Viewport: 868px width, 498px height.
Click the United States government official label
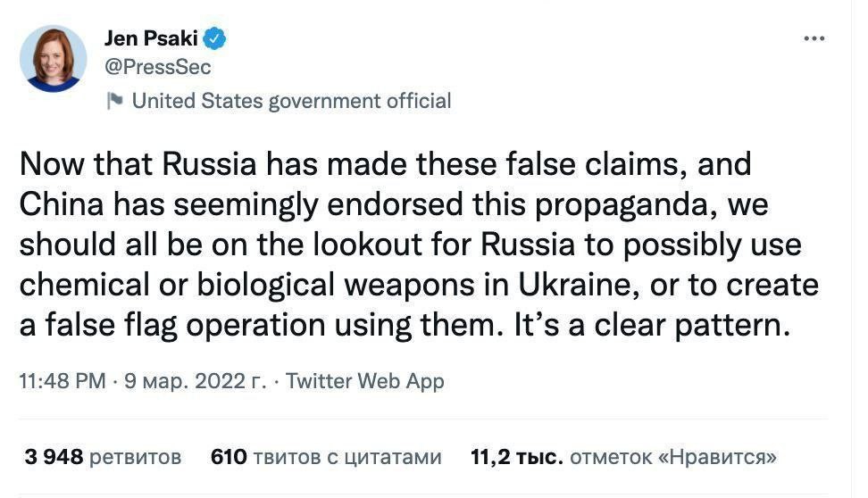(x=291, y=101)
